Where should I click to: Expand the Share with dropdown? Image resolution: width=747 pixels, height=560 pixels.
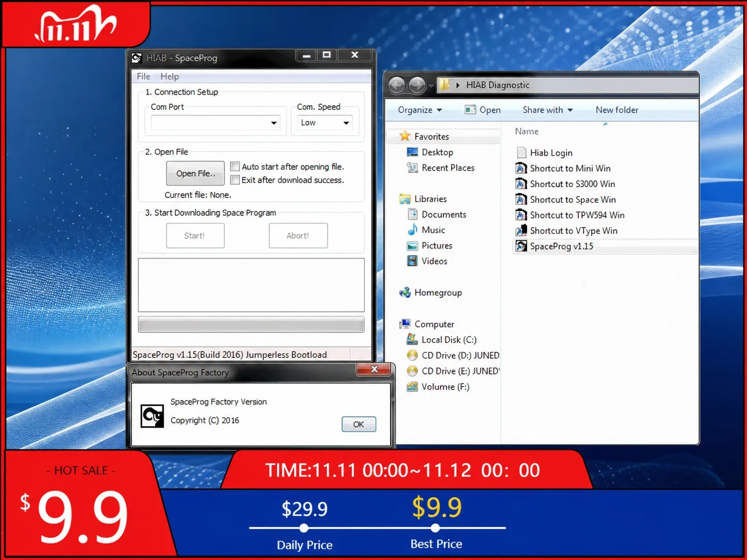click(548, 110)
